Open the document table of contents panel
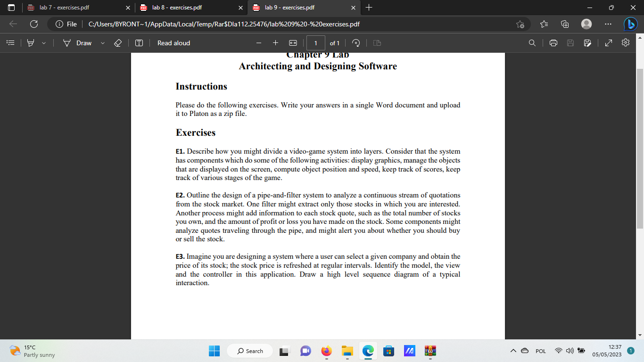The image size is (644, 362). point(10,42)
